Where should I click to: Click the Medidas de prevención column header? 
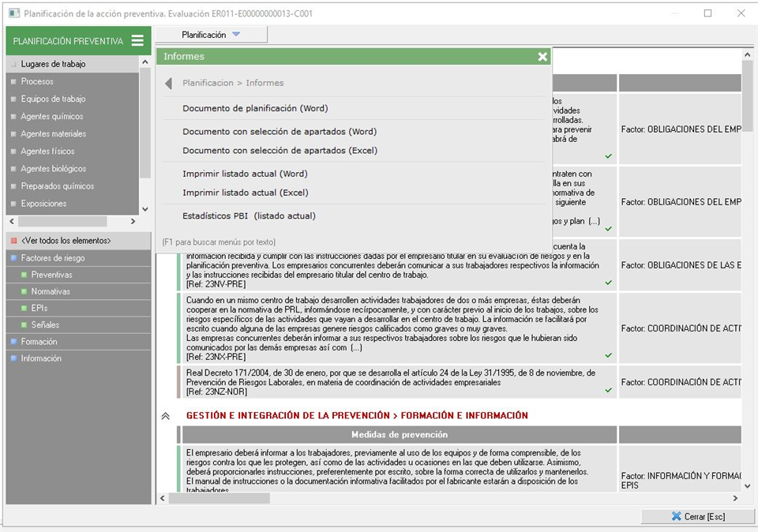pyautogui.click(x=399, y=435)
